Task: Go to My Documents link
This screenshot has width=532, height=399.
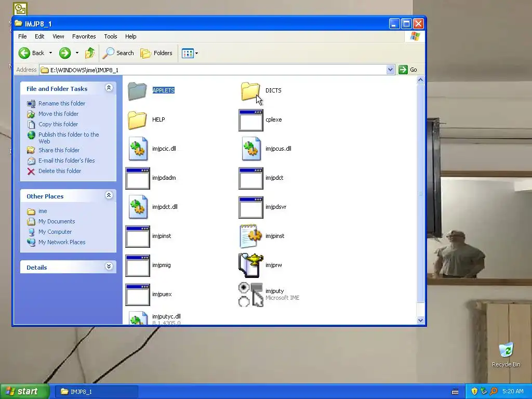Action: pyautogui.click(x=51, y=221)
